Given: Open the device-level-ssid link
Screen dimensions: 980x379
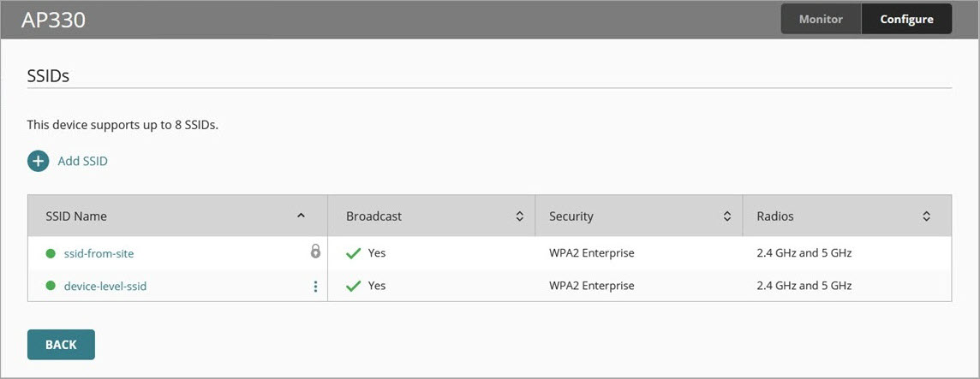Looking at the screenshot, I should (105, 287).
